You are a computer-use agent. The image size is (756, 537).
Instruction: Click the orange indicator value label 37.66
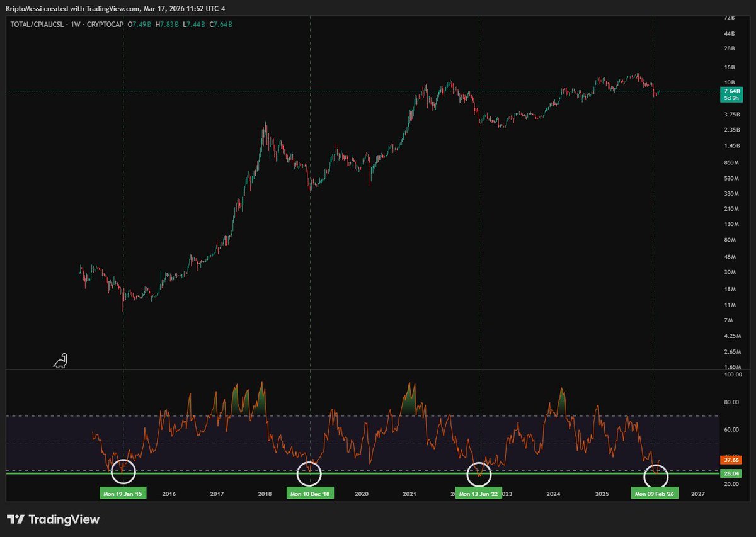click(x=731, y=460)
